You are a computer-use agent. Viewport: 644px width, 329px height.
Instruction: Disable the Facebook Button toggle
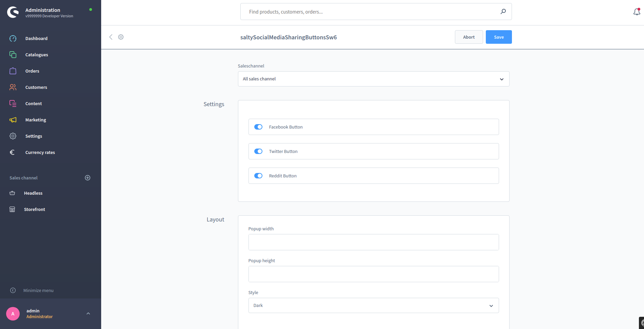click(258, 127)
